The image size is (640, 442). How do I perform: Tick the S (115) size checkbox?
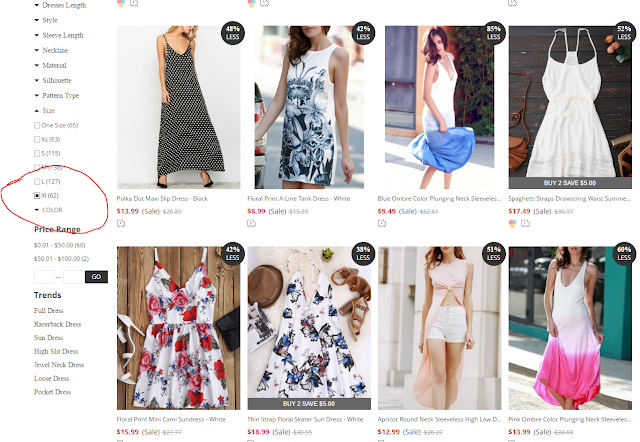37,153
